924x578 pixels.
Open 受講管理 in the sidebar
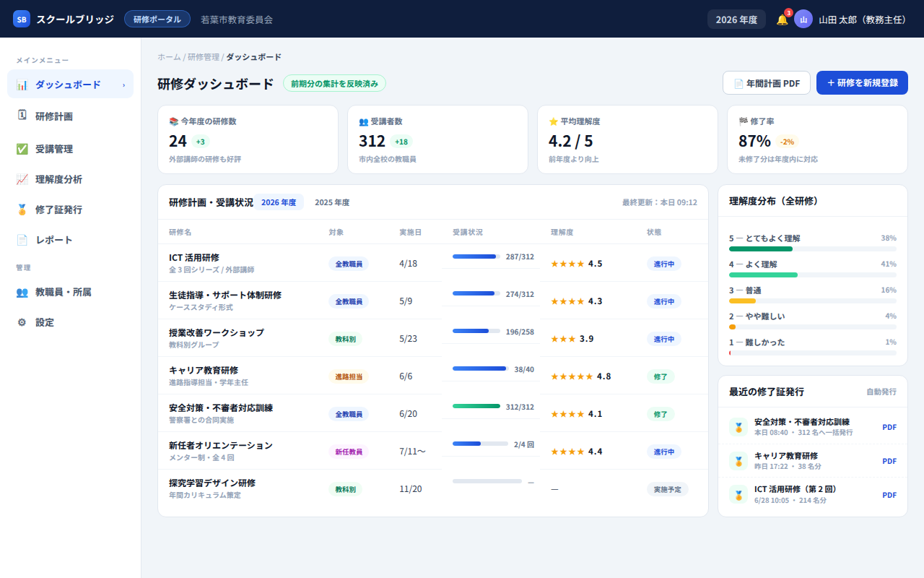[70, 149]
